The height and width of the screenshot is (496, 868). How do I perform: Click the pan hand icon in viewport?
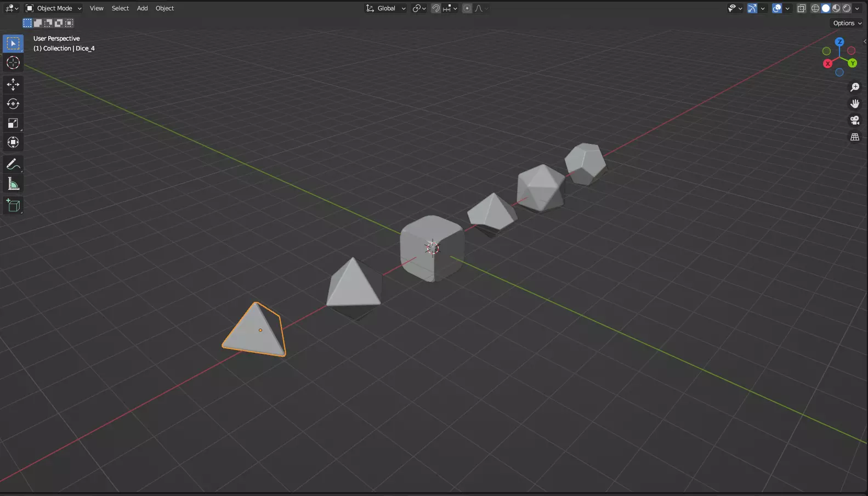pos(855,104)
